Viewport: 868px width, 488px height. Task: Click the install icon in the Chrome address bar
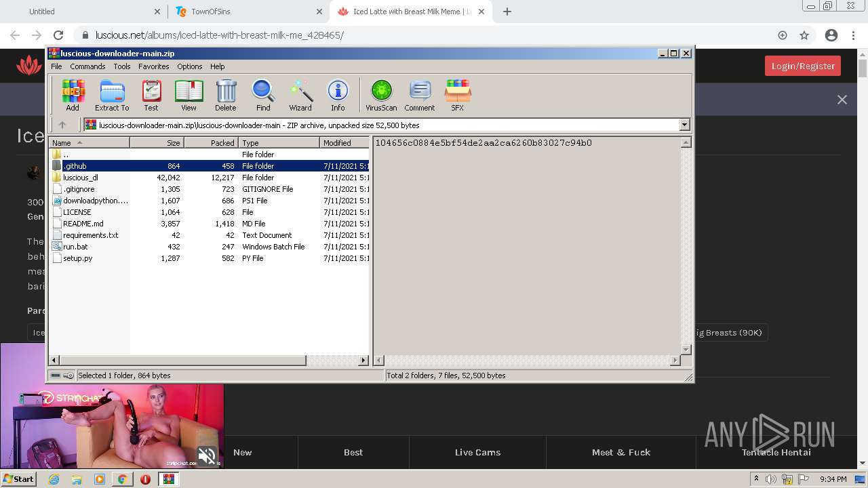[783, 35]
